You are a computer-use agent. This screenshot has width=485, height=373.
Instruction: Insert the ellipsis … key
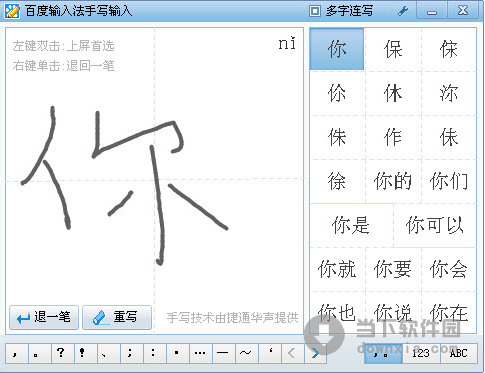click(201, 353)
